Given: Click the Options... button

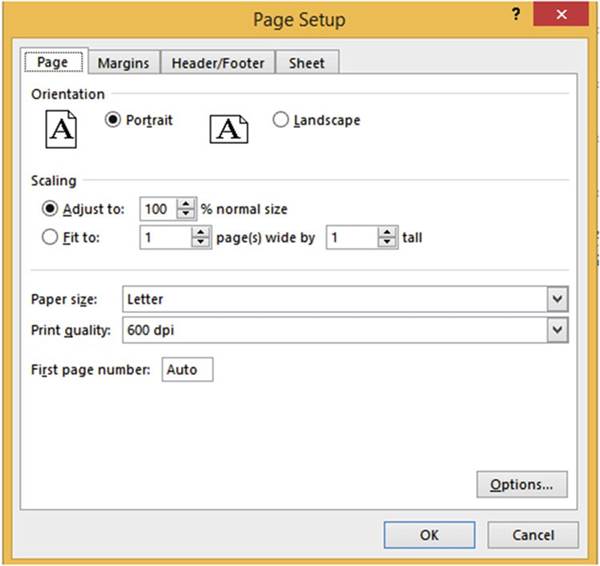Looking at the screenshot, I should (x=522, y=485).
